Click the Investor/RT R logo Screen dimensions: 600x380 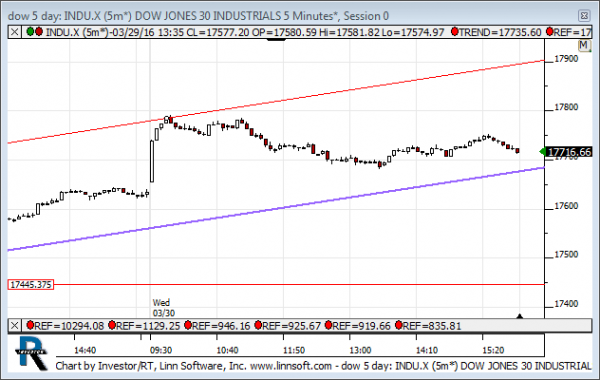click(x=32, y=352)
